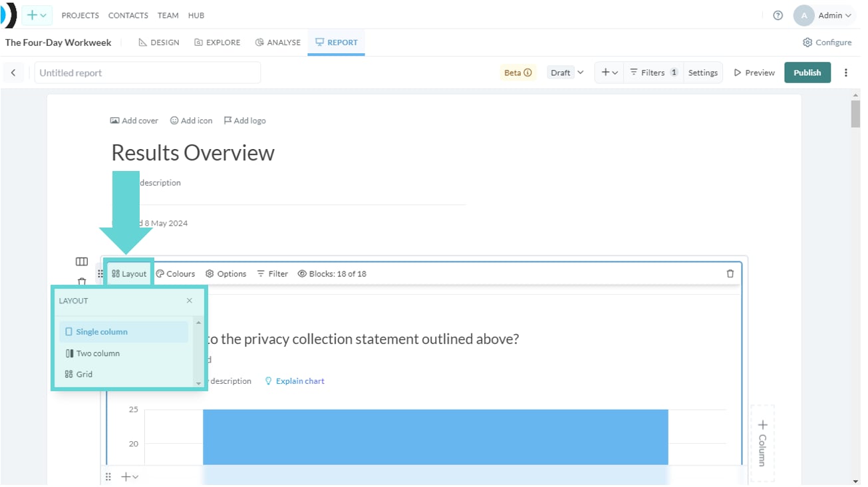
Task: Open the bottom plus add dropdown
Action: tap(130, 477)
